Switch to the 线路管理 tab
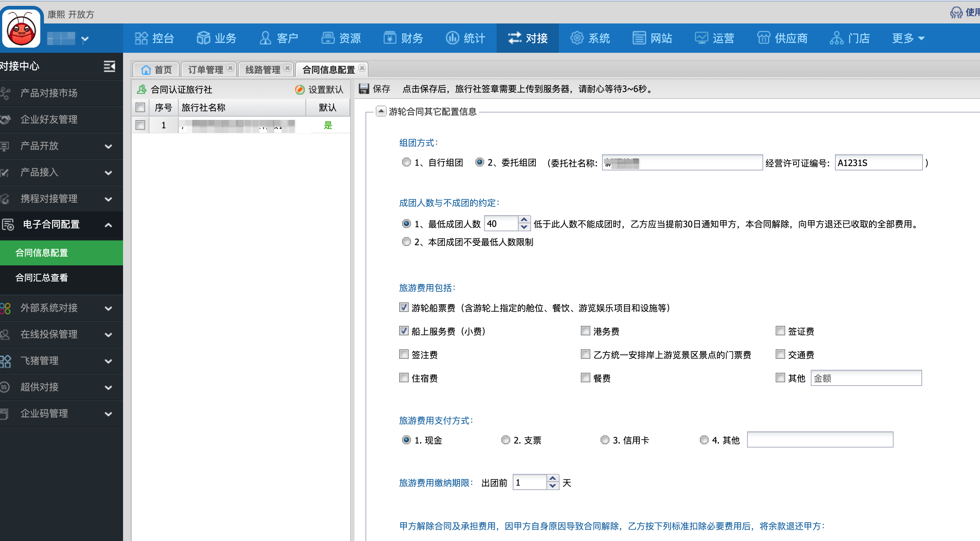Image resolution: width=980 pixels, height=541 pixels. tap(266, 70)
